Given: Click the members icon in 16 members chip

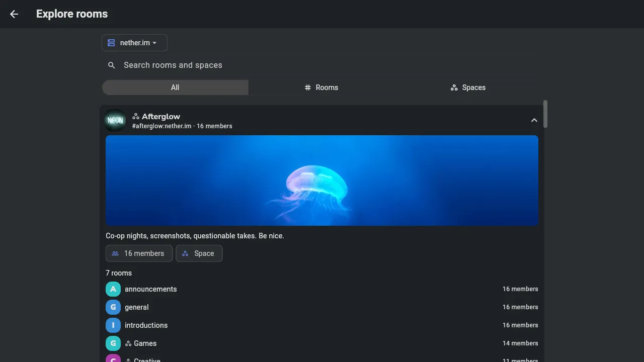Looking at the screenshot, I should click(115, 253).
